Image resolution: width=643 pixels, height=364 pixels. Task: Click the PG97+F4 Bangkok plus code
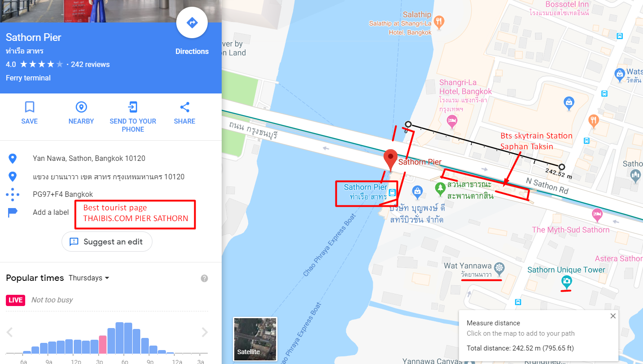(x=63, y=195)
